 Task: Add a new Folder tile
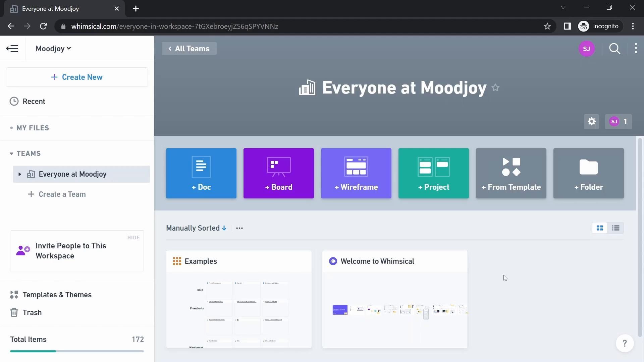coord(588,173)
